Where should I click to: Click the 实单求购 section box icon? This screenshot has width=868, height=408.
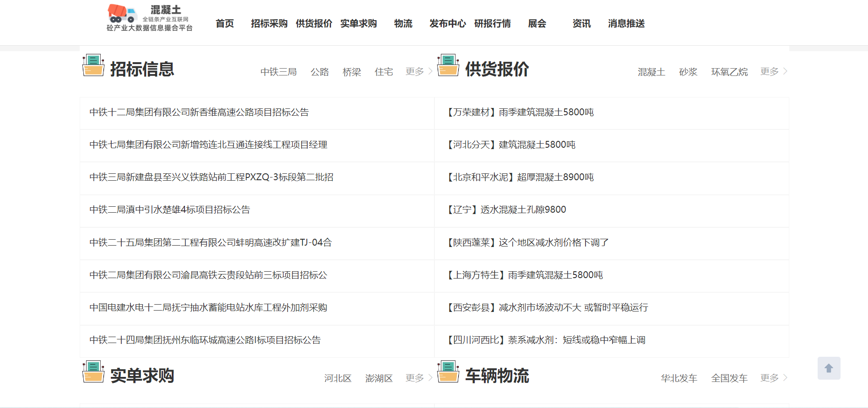93,371
